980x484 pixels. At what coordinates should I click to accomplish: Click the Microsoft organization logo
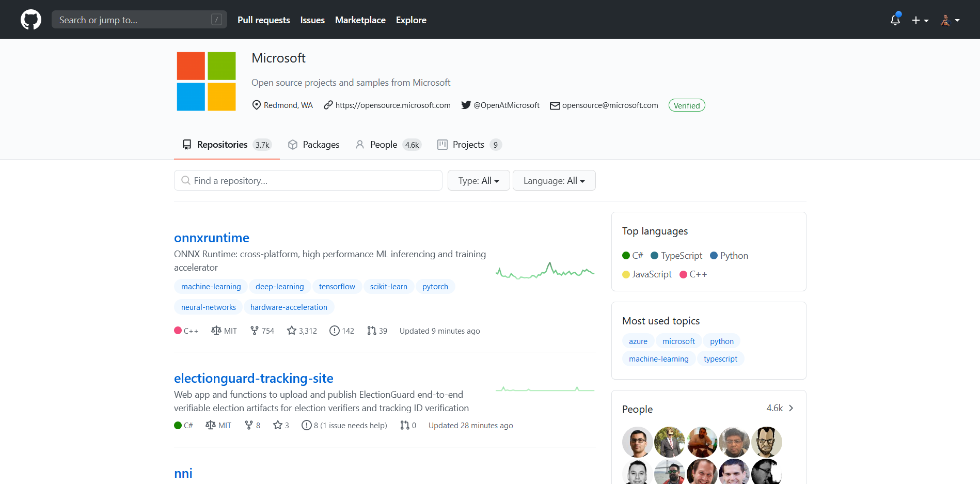tap(206, 81)
